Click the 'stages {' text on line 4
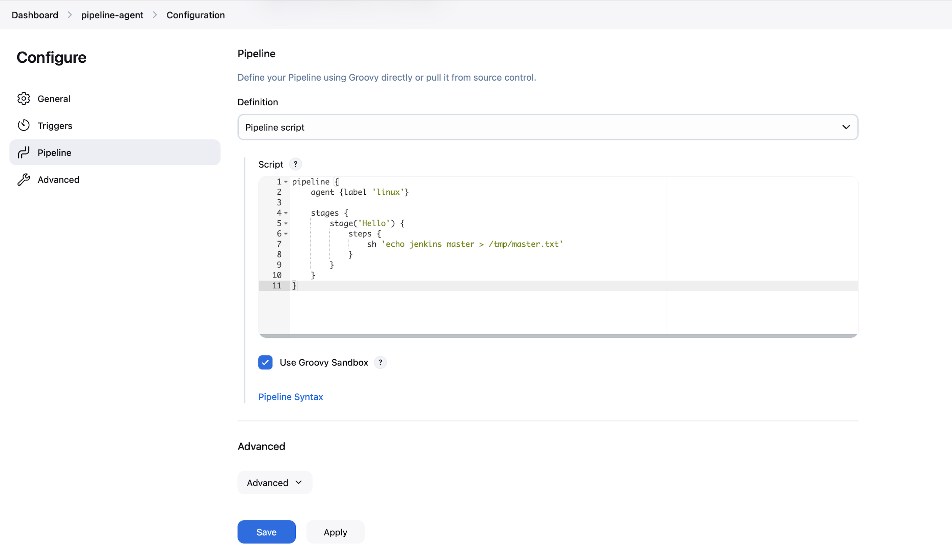Image resolution: width=952 pixels, height=560 pixels. (329, 213)
